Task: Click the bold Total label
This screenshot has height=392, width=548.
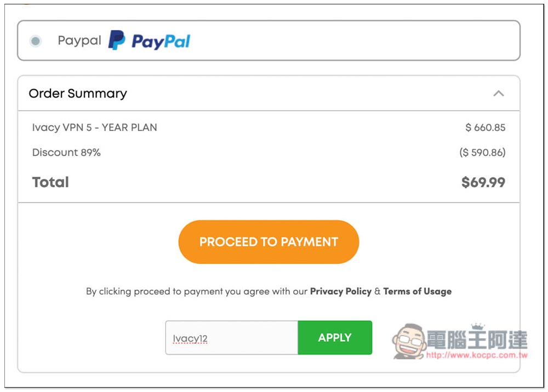Action: (x=50, y=182)
